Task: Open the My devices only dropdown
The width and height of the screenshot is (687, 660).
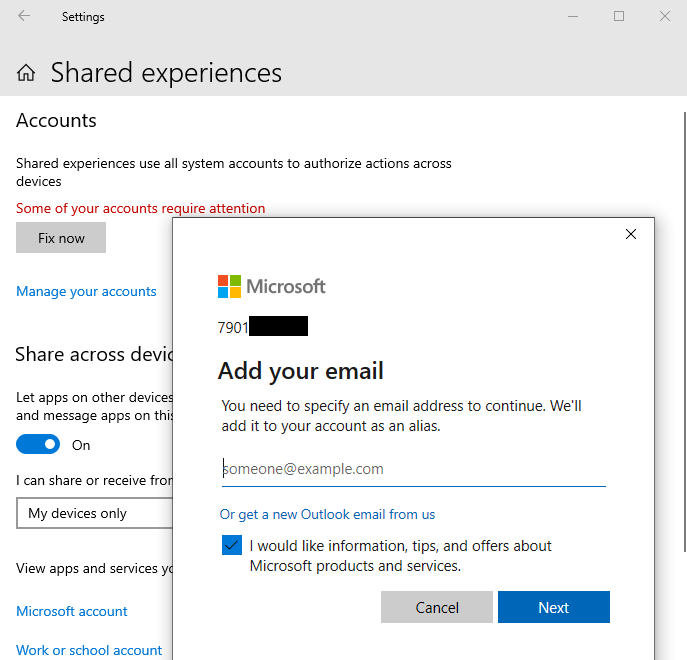Action: 95,513
